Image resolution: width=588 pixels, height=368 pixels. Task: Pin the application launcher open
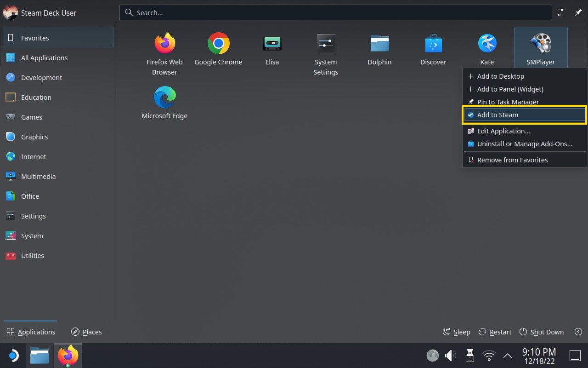pos(578,13)
